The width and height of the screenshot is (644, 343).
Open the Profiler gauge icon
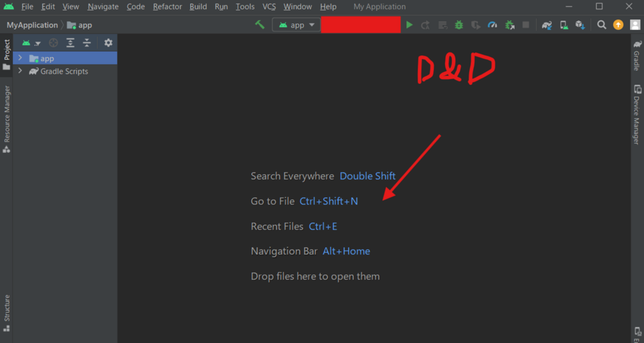[492, 24]
